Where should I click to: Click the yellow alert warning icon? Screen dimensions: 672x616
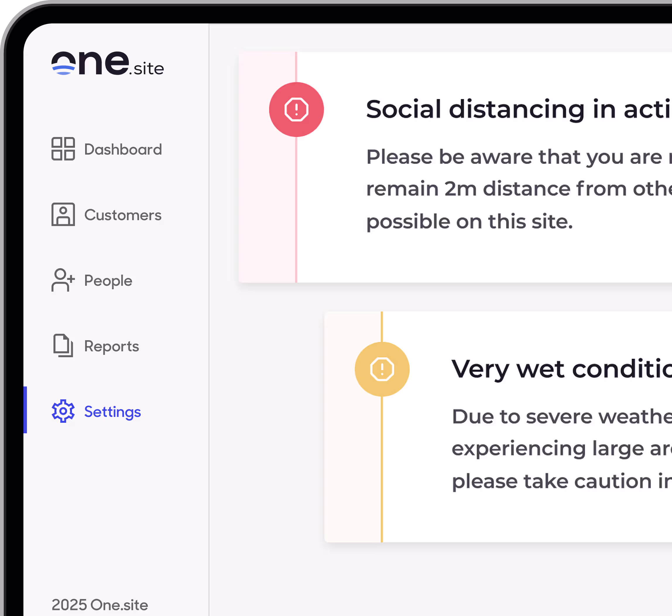pos(382,369)
